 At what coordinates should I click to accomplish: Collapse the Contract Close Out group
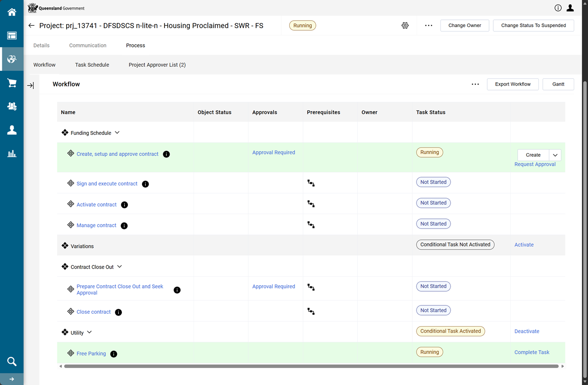click(x=120, y=267)
